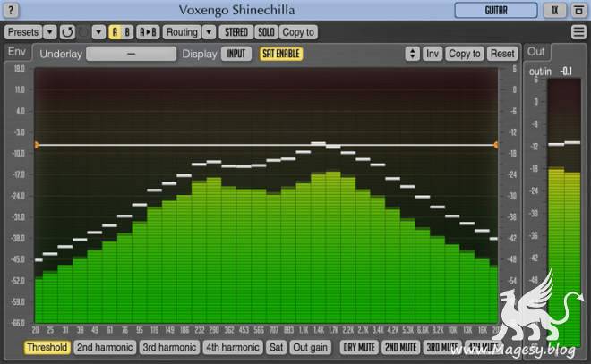Click right orange handle of threshold line

pyautogui.click(x=496, y=145)
